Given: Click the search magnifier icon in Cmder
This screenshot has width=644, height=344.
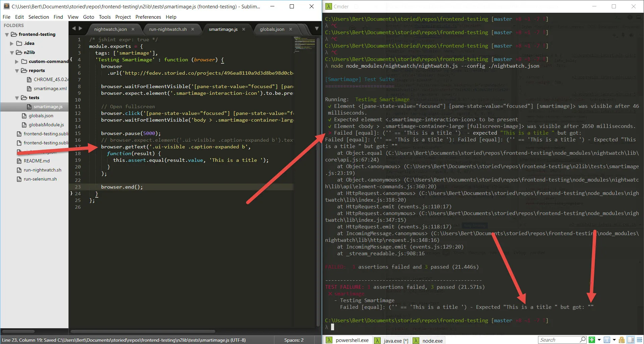Looking at the screenshot, I should [583, 340].
